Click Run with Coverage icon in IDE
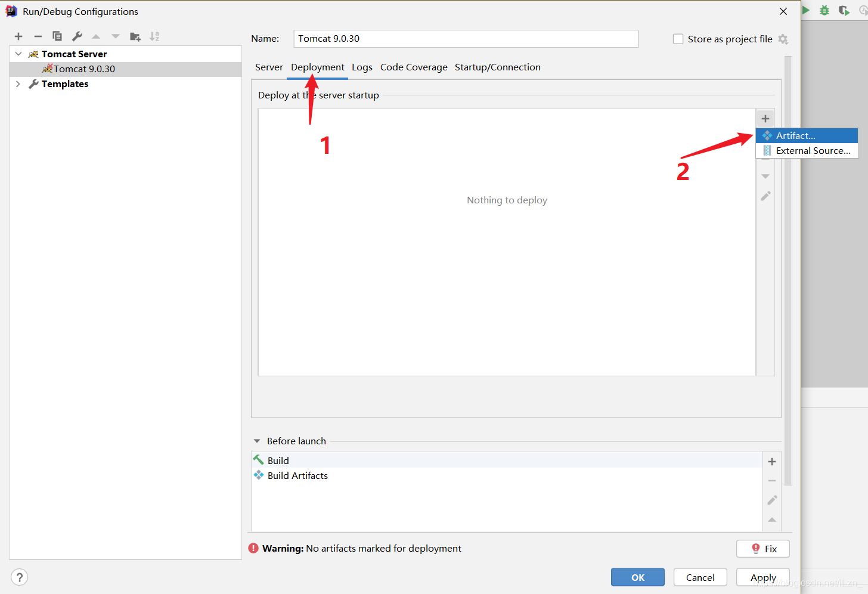Viewport: 868px width, 594px height. [x=844, y=10]
